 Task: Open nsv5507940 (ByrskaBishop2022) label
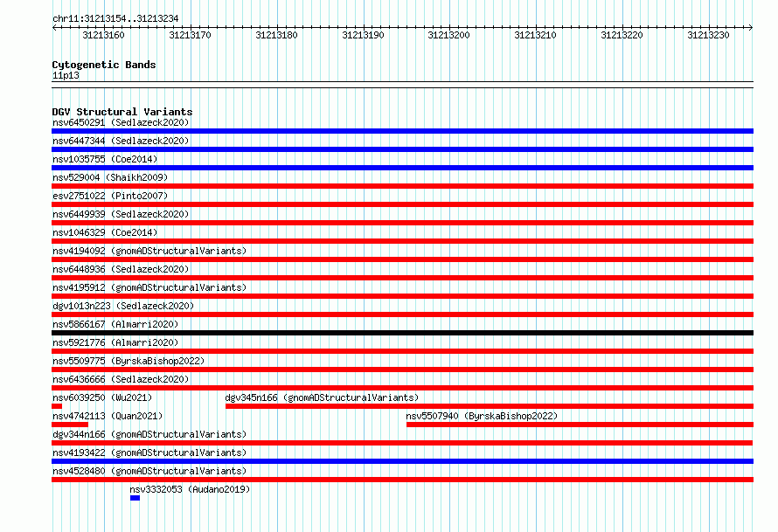click(482, 416)
